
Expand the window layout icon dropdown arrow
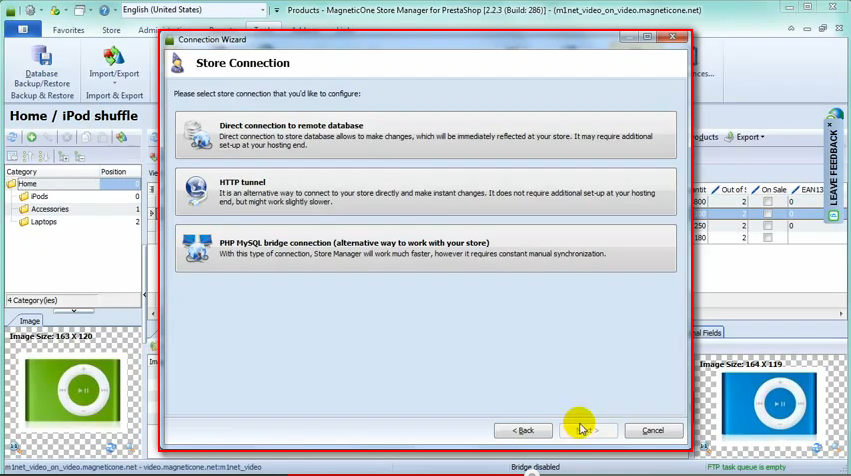coord(90,10)
